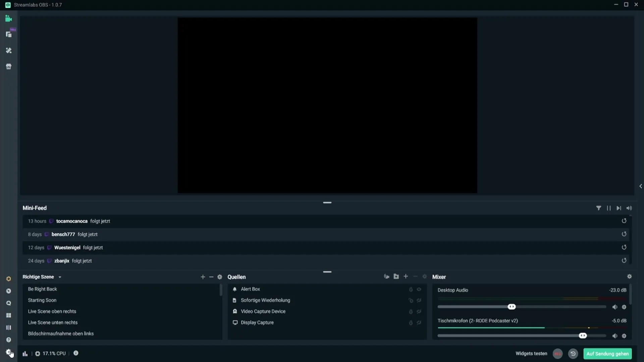Screen dimensions: 644x362
Task: Mute Tischmikrofon speaker icon
Action: pyautogui.click(x=615, y=336)
